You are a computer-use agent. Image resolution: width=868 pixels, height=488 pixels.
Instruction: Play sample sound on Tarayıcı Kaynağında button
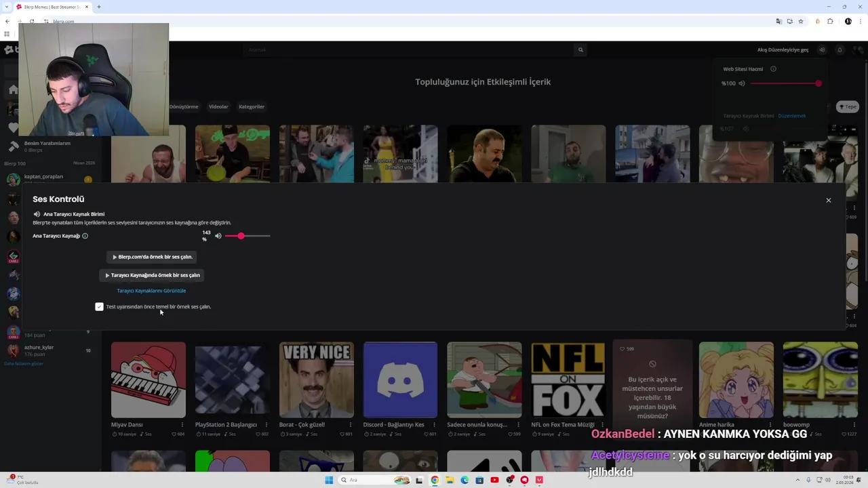pos(153,275)
